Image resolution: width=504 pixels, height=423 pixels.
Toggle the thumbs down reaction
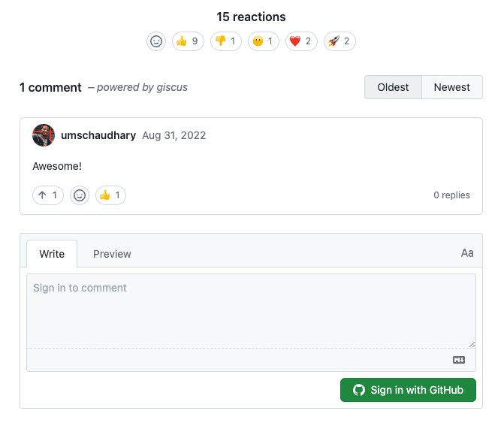click(226, 41)
